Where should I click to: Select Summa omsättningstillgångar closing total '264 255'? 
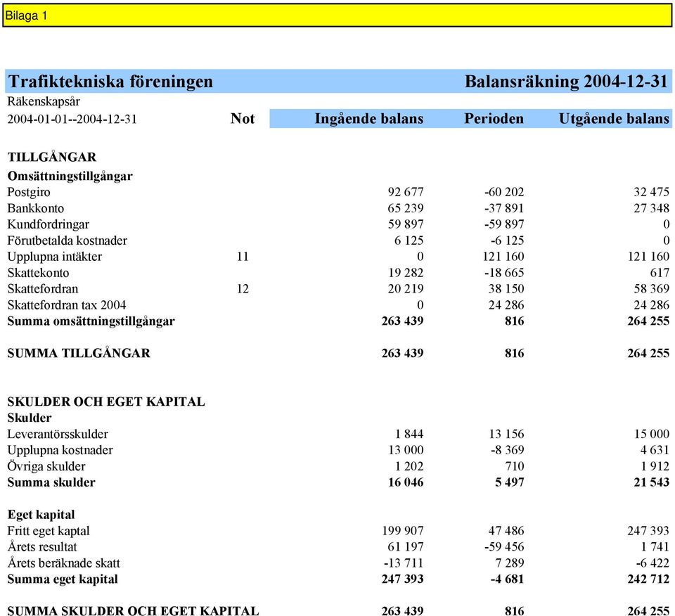pyautogui.click(x=648, y=321)
